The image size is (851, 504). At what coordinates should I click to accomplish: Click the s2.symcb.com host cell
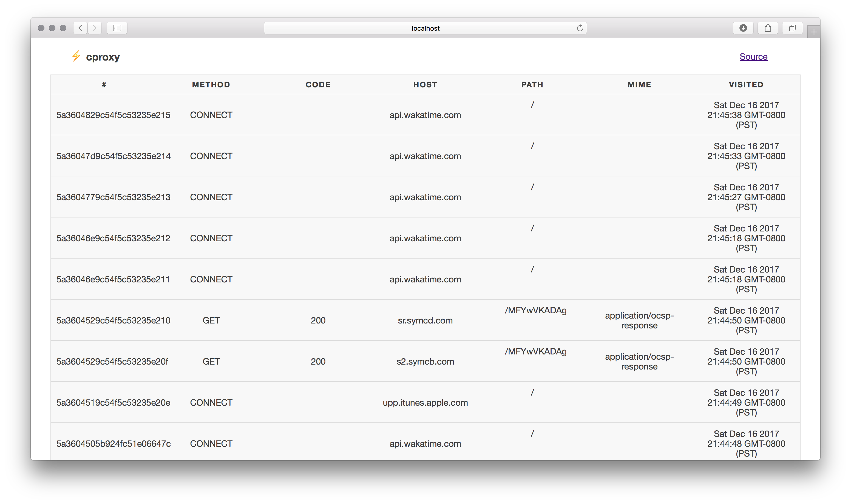click(x=425, y=361)
